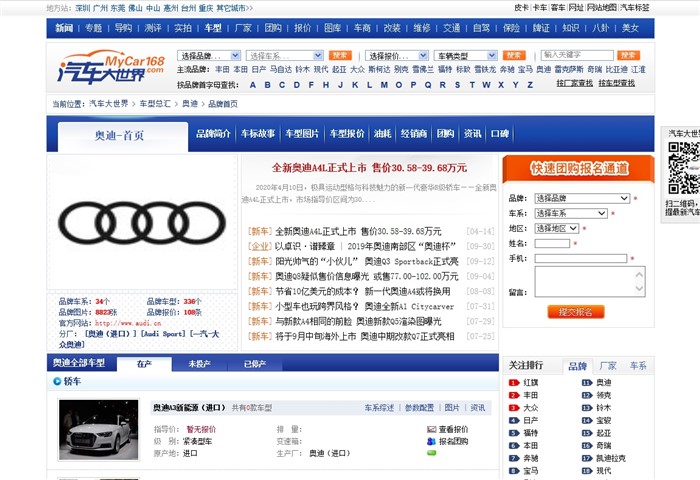700x480 pixels.
Task: Click letter M in brand alphabet index
Action: (x=384, y=85)
